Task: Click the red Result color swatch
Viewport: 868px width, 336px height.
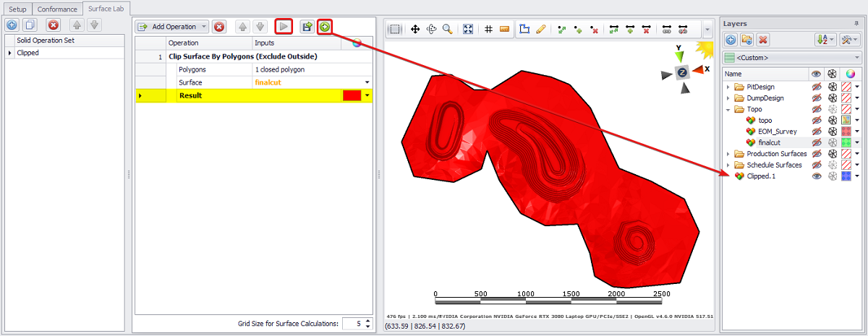Action: tap(352, 95)
